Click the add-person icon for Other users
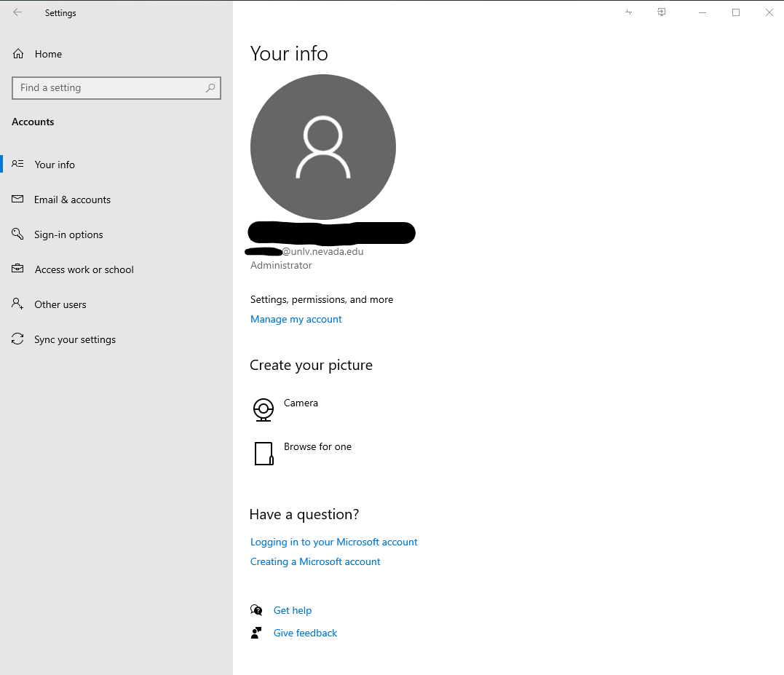The height and width of the screenshot is (675, 784). (x=17, y=304)
